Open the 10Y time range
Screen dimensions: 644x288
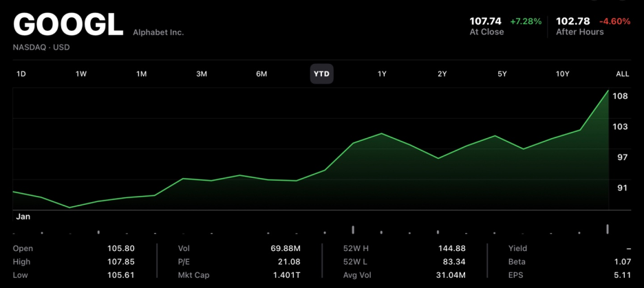(562, 74)
